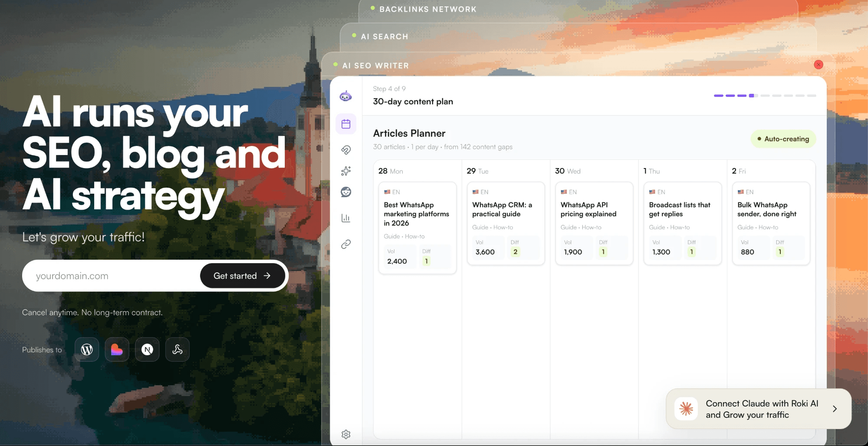Click the Next.js publishing icon
This screenshot has height=446, width=868.
point(147,350)
